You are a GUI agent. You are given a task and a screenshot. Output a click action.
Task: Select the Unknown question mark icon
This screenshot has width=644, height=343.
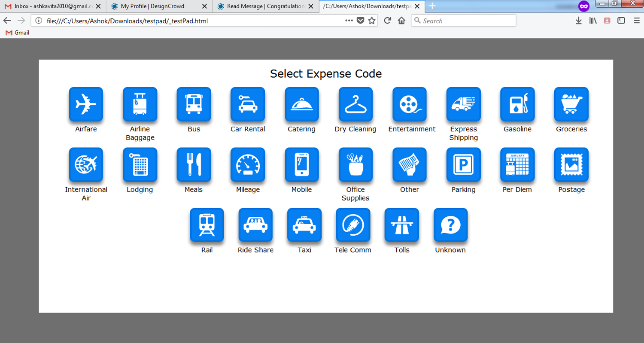(450, 225)
